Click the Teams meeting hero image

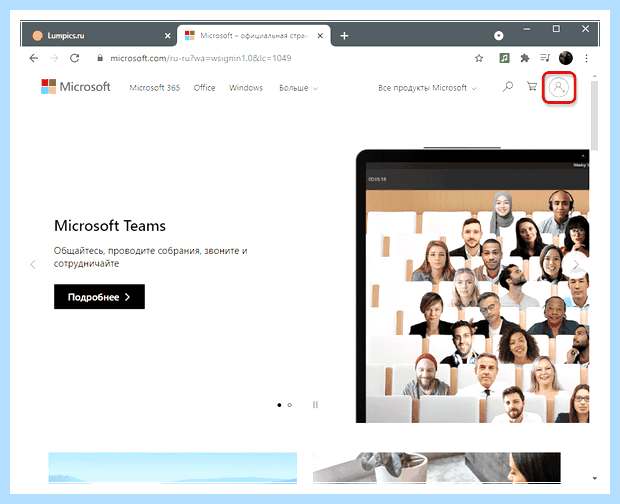click(473, 286)
